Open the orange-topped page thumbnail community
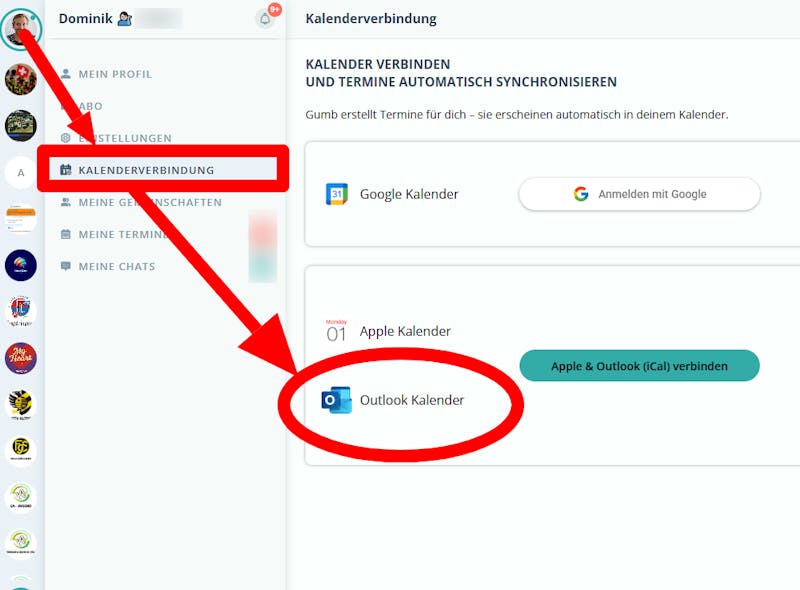 21,218
